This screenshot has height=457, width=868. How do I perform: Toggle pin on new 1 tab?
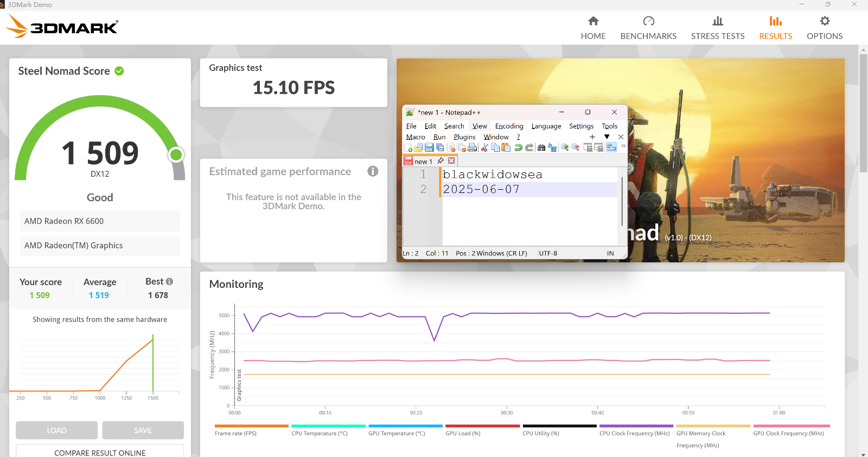tap(441, 161)
